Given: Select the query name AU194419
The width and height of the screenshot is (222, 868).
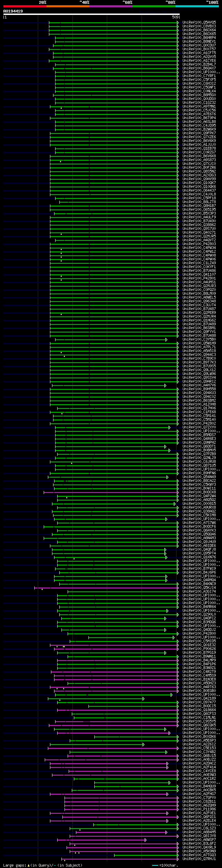Looking at the screenshot, I should tap(13, 11).
